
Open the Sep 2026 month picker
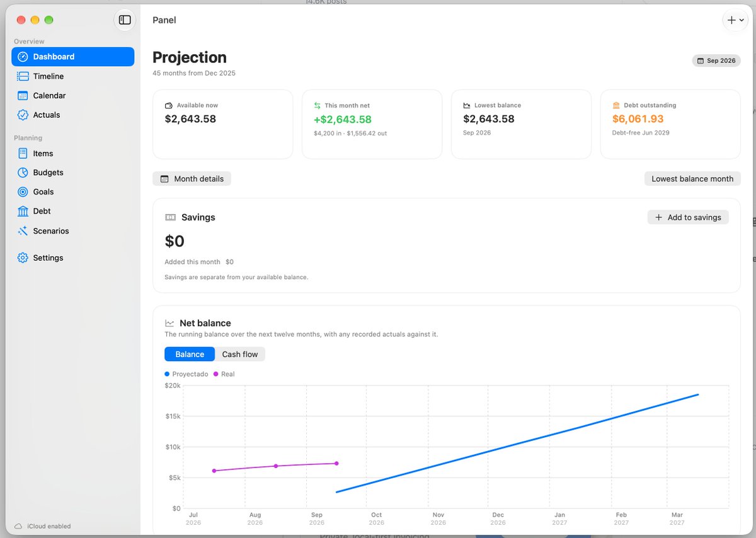click(x=716, y=60)
